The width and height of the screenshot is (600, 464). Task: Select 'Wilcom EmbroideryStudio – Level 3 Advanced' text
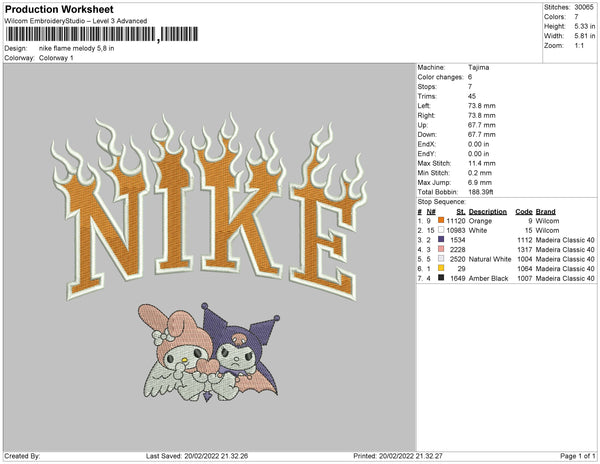coord(76,21)
